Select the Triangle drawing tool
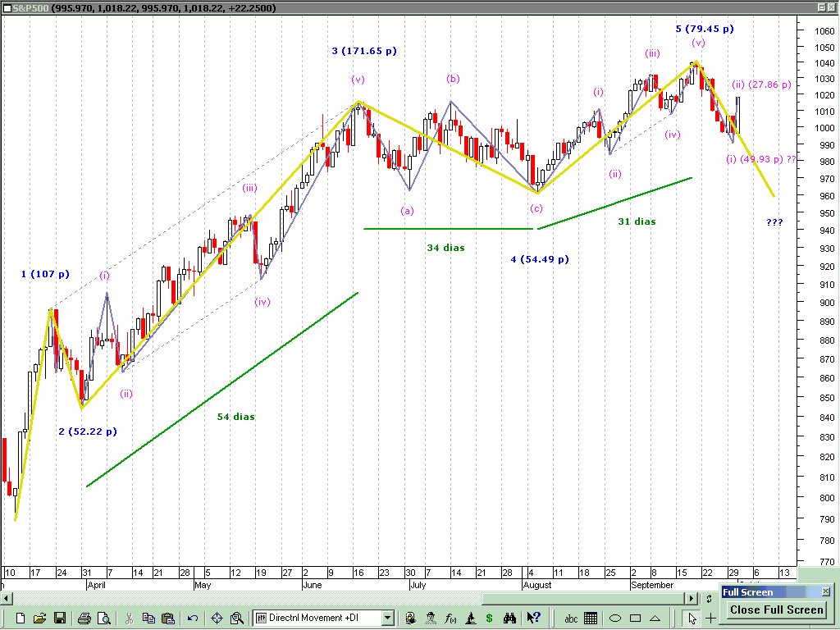Image resolution: width=840 pixels, height=630 pixels. point(655,619)
